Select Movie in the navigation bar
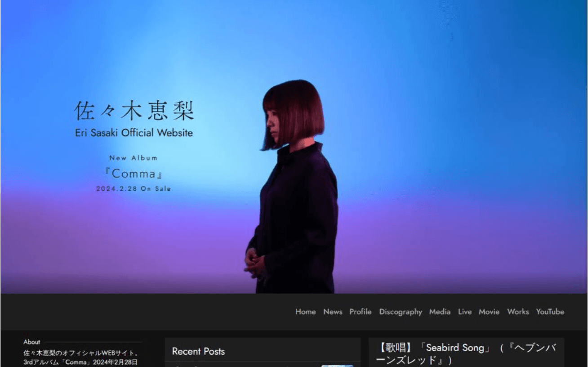 (x=489, y=312)
